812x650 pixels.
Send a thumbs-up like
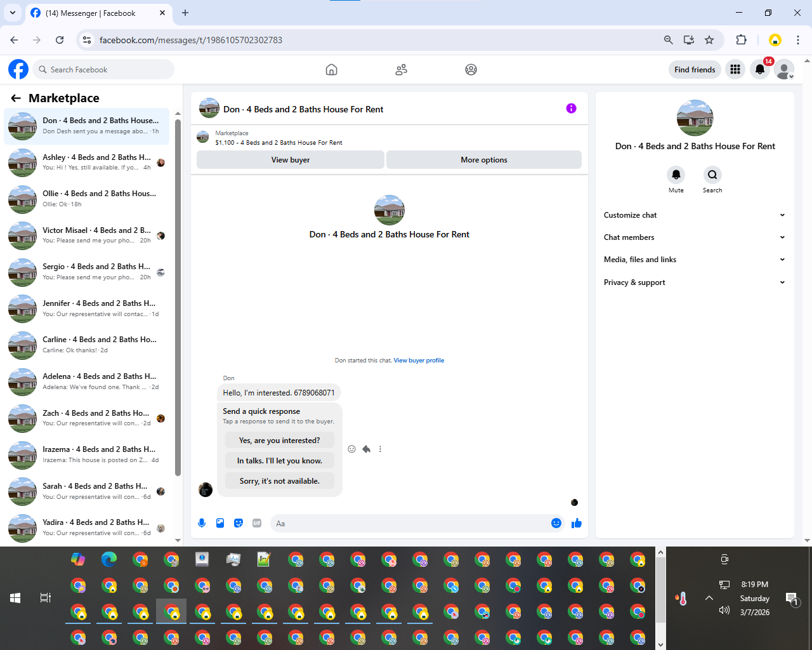click(x=577, y=523)
